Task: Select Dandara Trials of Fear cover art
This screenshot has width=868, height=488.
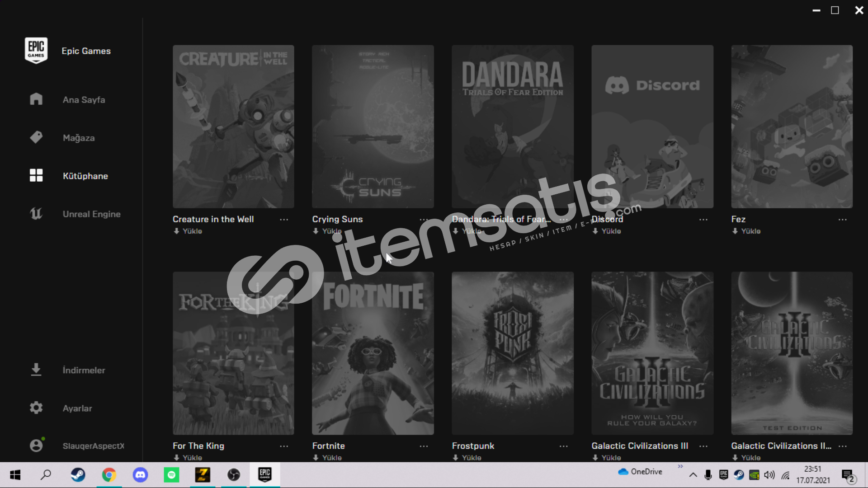Action: pos(513,127)
